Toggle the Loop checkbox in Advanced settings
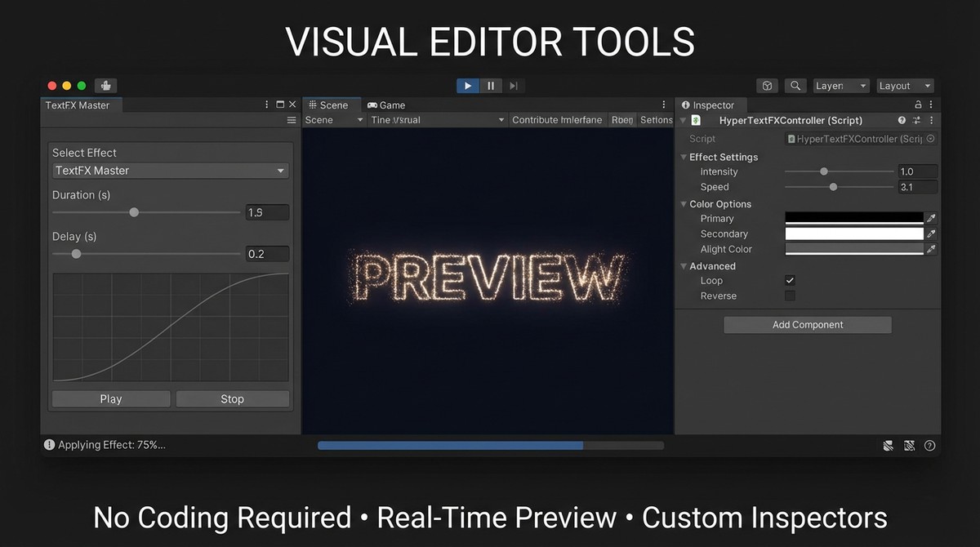This screenshot has width=980, height=547. pos(789,280)
